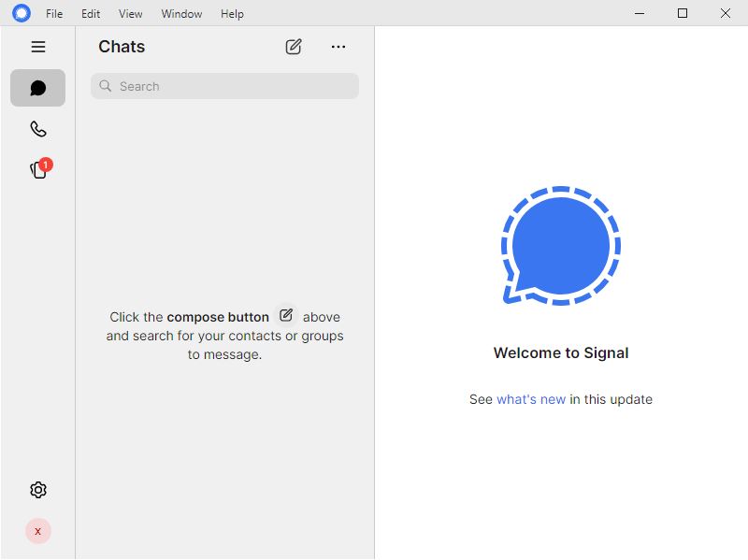Open the Help menu
This screenshot has height=560, width=748.
tap(232, 14)
